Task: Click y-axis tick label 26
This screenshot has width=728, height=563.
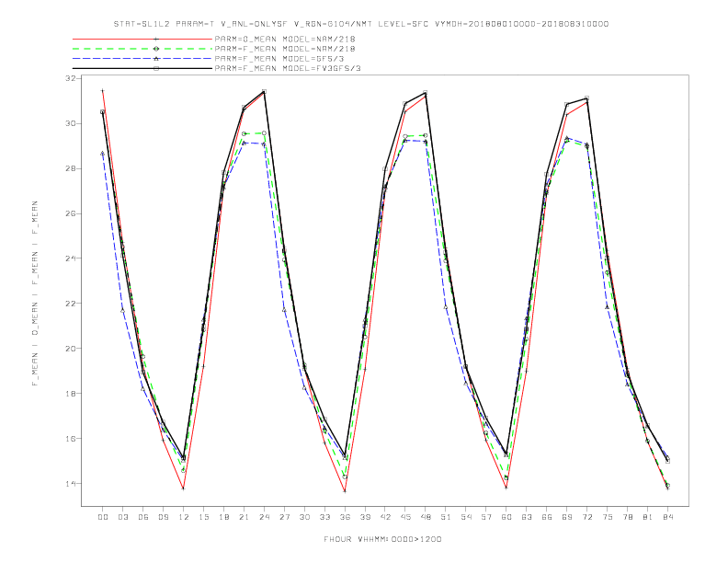Action: click(x=70, y=213)
